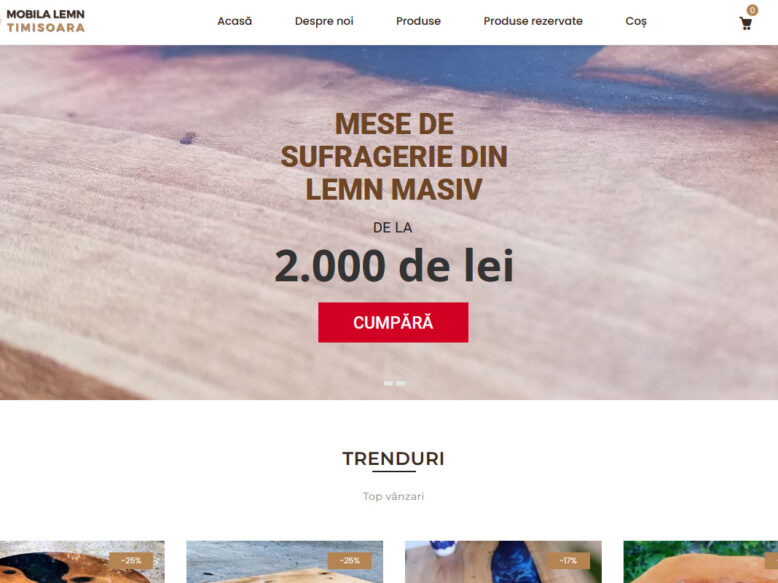Image resolution: width=778 pixels, height=583 pixels.
Task: Click the hero heading Mese de sufragerie
Action: (x=394, y=156)
